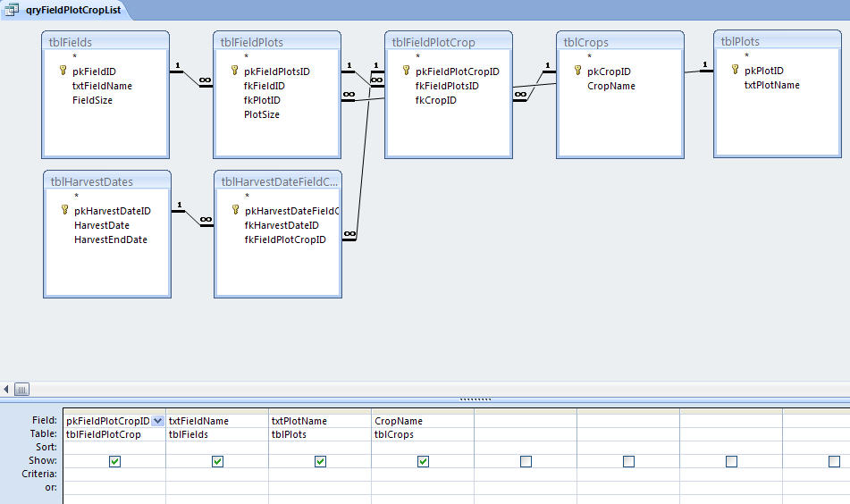This screenshot has height=504, width=850.
Task: Click the CropName cell in Field row
Action: click(x=423, y=421)
